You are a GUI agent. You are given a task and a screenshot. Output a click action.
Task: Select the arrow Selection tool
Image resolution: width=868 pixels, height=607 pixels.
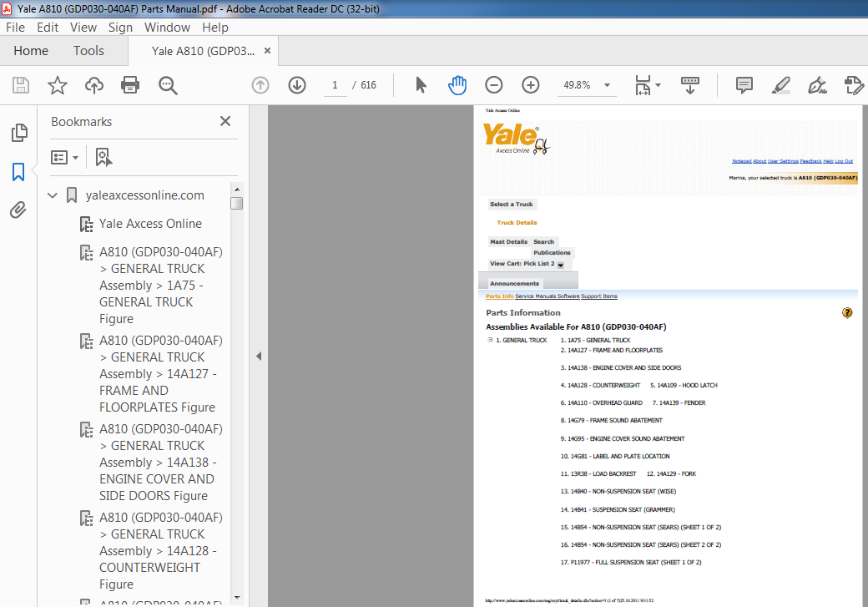click(421, 85)
